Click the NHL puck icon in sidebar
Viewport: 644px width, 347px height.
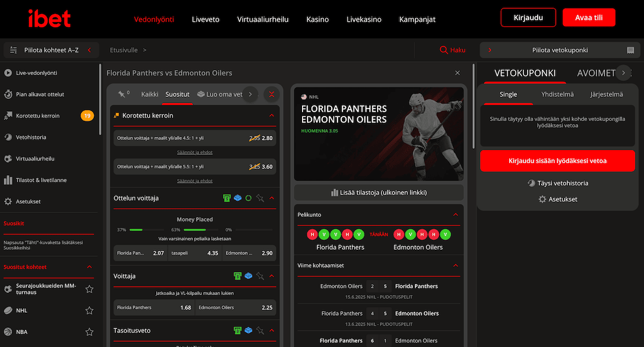coord(8,310)
